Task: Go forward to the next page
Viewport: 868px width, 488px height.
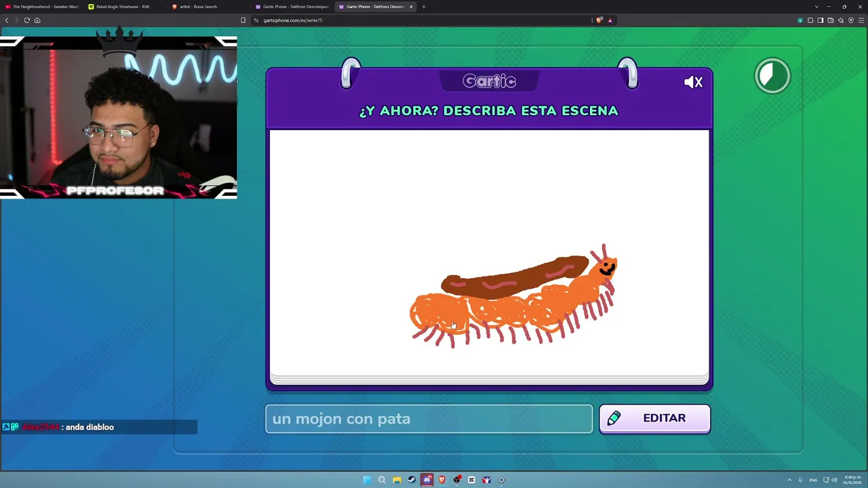Action: coord(17,20)
